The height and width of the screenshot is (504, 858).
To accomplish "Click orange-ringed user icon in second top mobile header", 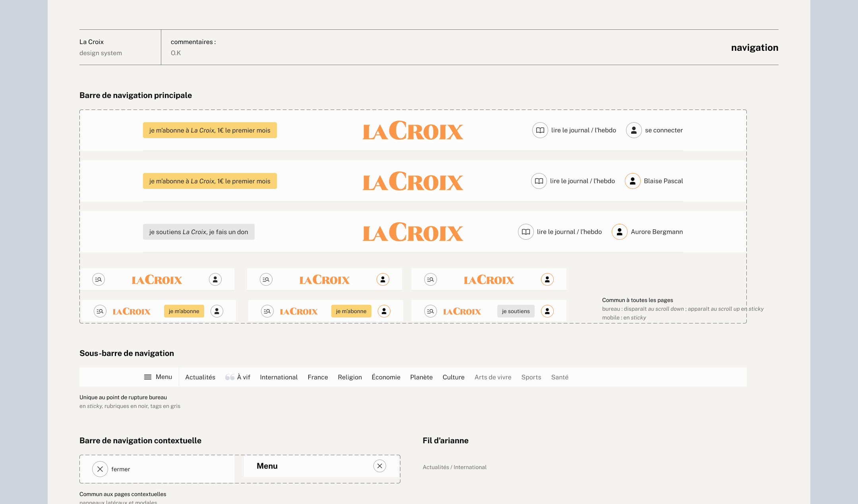I will pyautogui.click(x=383, y=279).
